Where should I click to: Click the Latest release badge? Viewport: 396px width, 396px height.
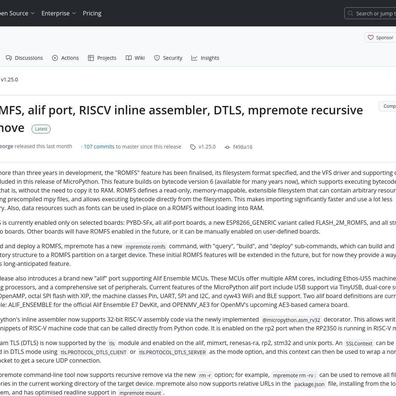coord(41,129)
